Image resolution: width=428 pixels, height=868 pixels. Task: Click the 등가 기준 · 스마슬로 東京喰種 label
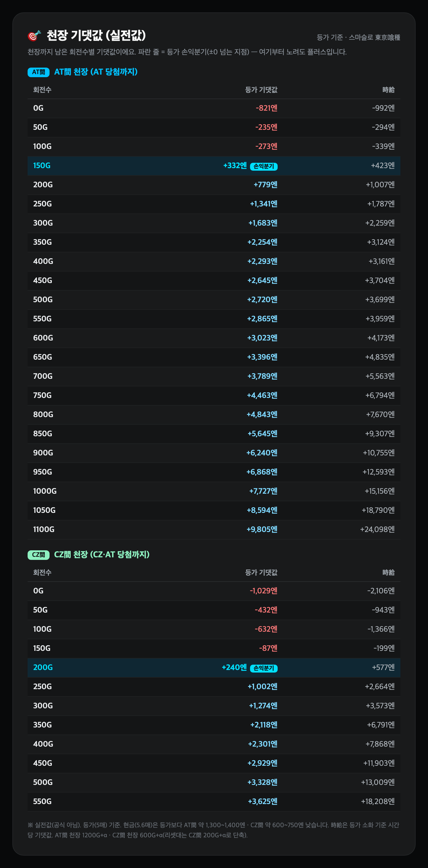tap(358, 37)
